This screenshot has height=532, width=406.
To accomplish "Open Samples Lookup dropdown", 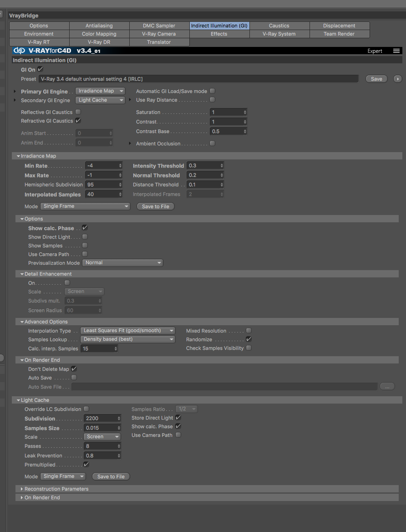I will click(x=128, y=339).
